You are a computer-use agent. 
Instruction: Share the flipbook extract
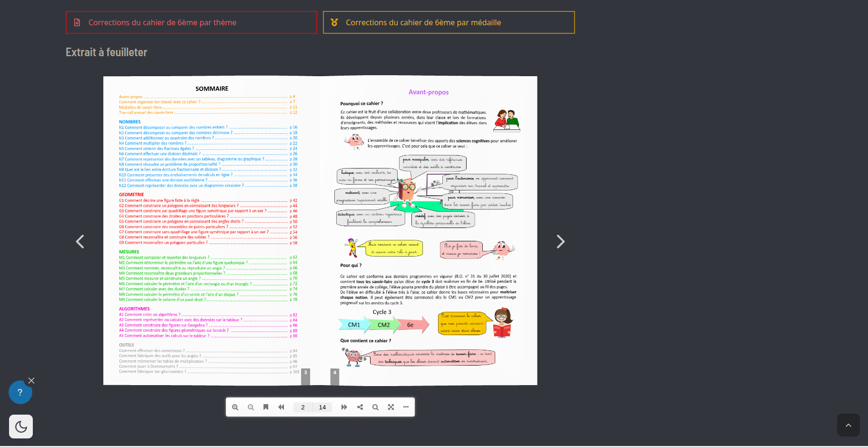[x=360, y=407]
